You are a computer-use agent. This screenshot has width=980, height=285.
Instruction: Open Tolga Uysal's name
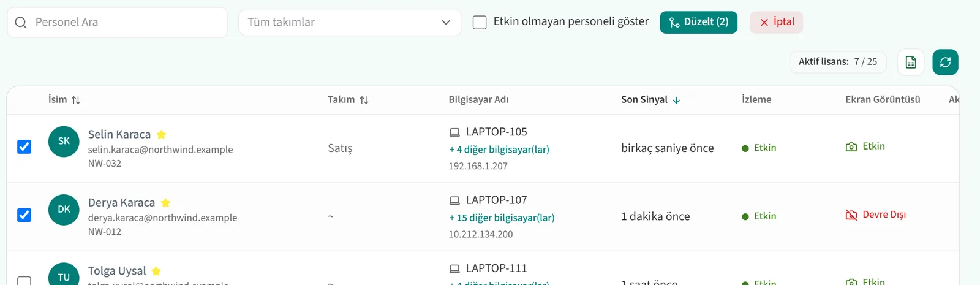click(117, 271)
